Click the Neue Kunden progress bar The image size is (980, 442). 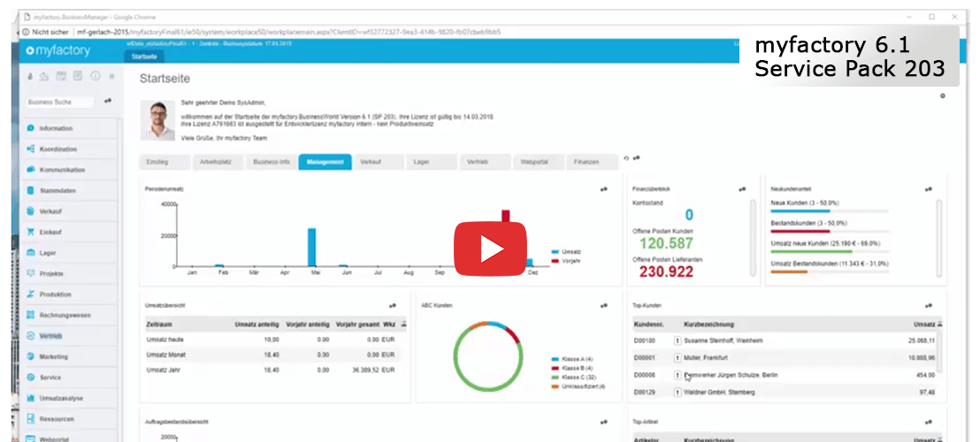pos(830,211)
